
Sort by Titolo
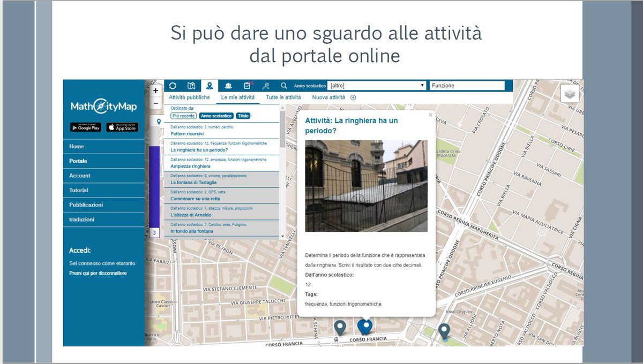pyautogui.click(x=243, y=116)
